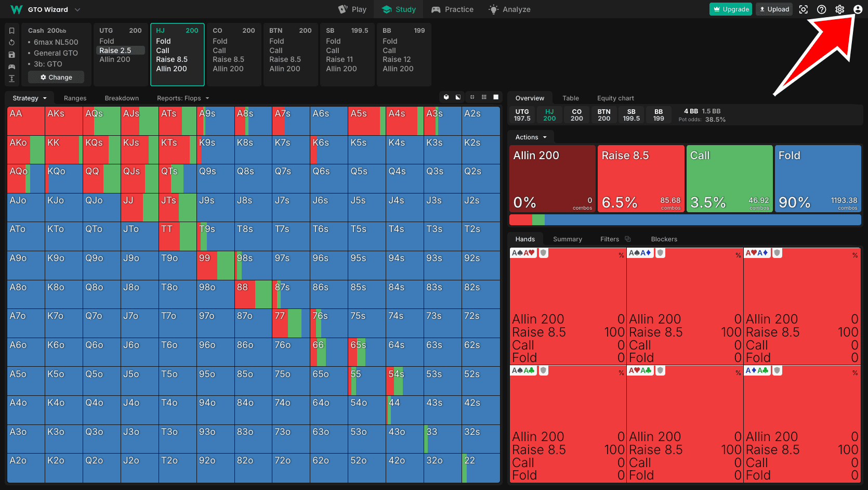The height and width of the screenshot is (490, 868).
Task: Click the Change solution button
Action: 57,78
